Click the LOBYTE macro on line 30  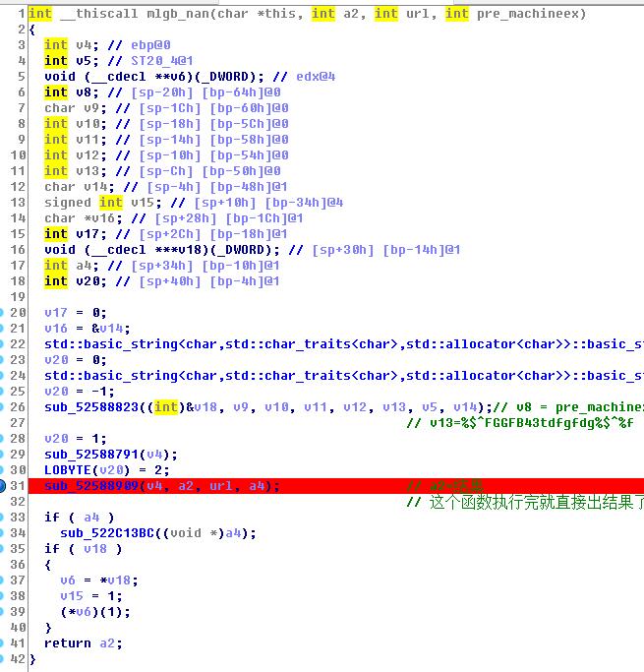point(68,470)
